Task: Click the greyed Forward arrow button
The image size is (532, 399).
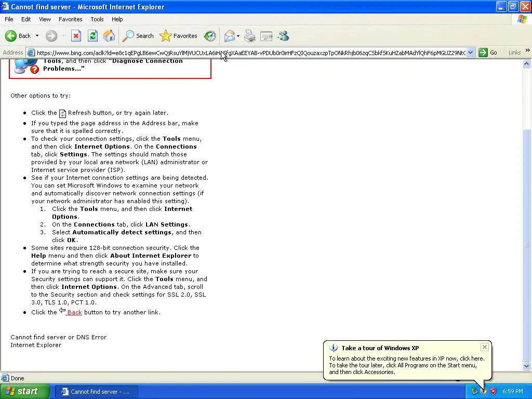Action: tap(51, 36)
